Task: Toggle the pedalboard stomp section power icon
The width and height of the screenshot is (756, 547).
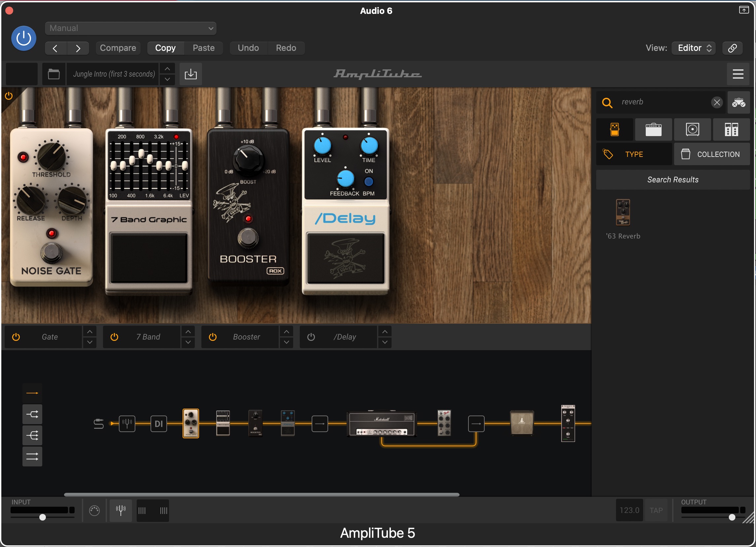Action: (x=9, y=96)
